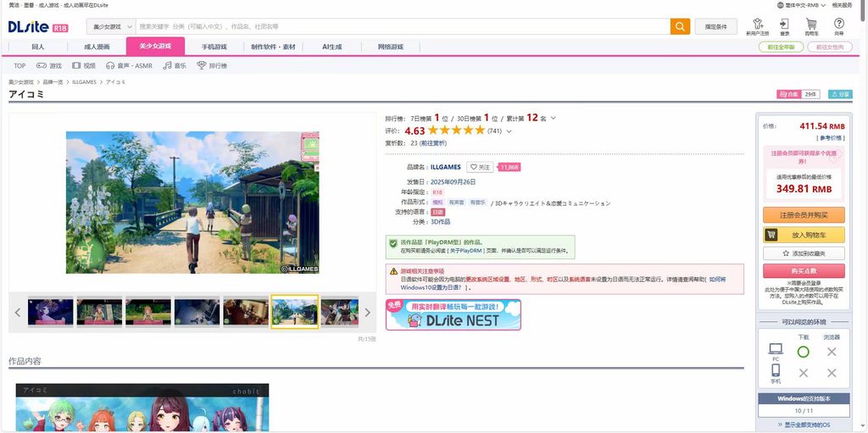Click the 手机 phone environment icon

pyautogui.click(x=776, y=370)
